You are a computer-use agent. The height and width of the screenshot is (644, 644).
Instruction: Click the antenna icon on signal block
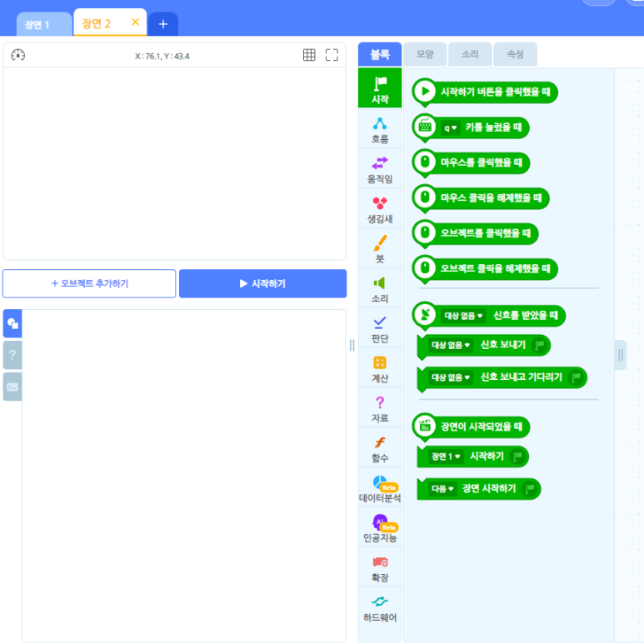425,315
